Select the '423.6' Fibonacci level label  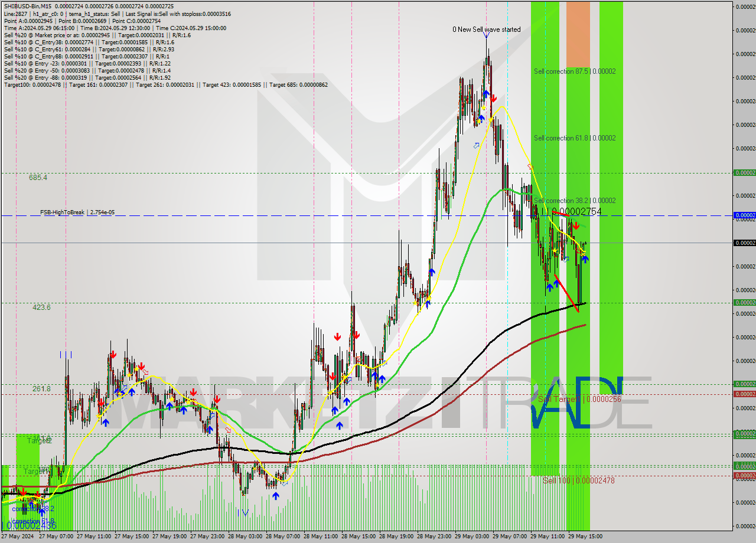[41, 308]
